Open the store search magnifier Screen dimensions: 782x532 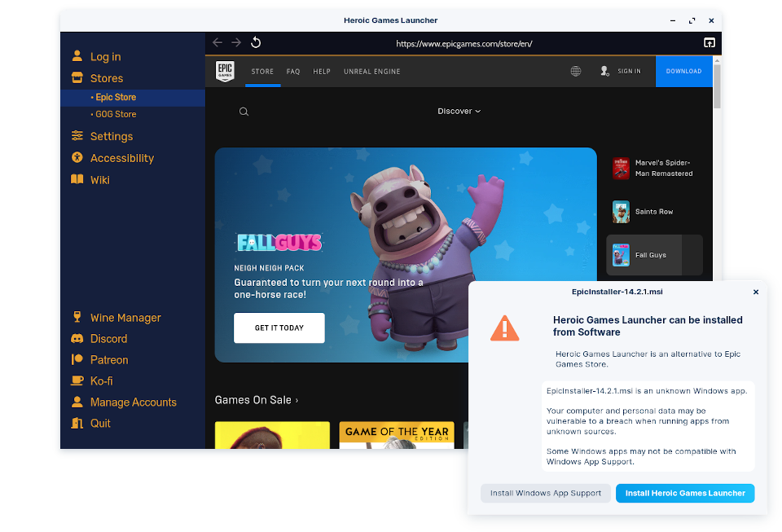point(244,112)
